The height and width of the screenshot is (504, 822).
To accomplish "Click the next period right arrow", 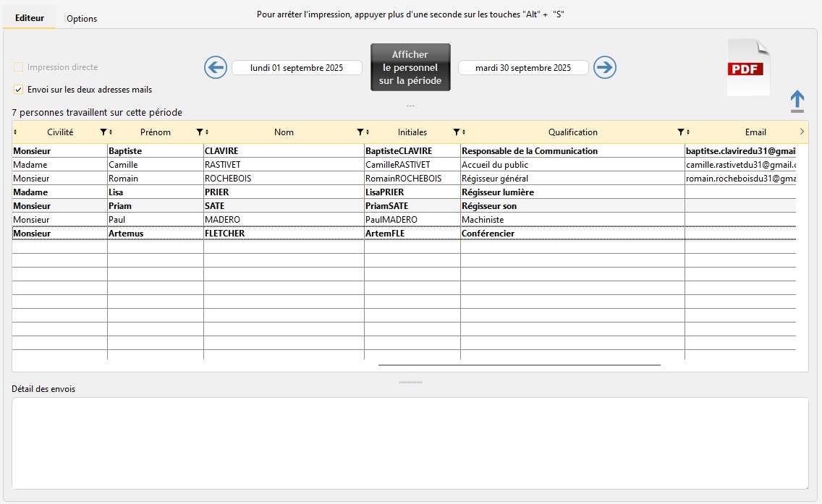I will 605,68.
